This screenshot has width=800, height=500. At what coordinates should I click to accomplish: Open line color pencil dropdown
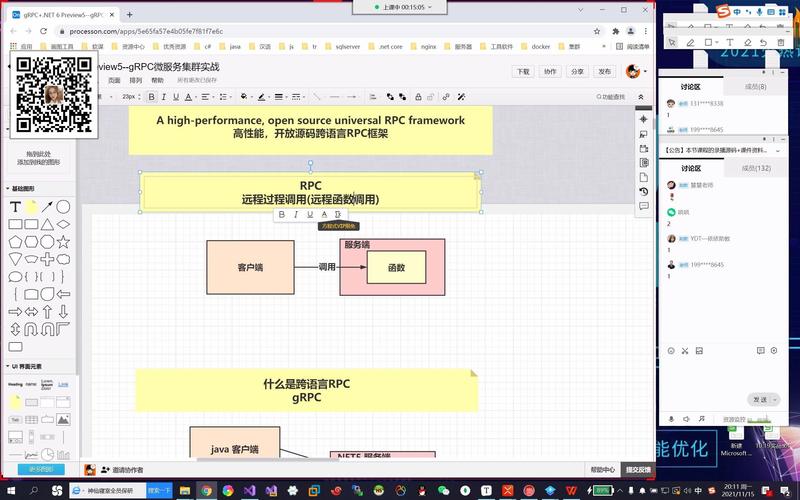(262, 97)
